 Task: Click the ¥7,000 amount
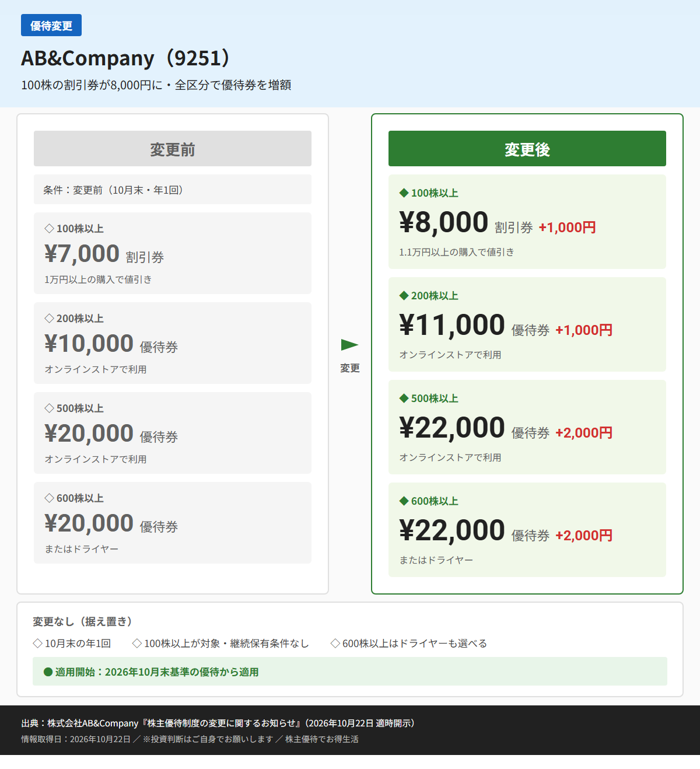tap(82, 254)
